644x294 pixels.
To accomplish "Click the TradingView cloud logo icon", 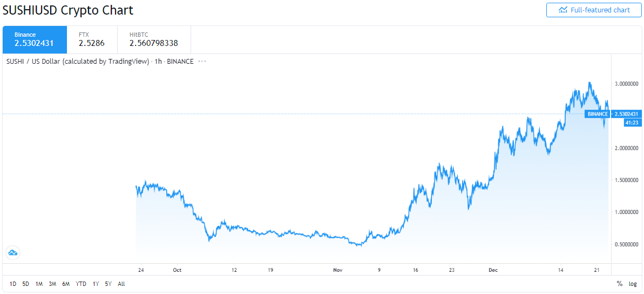I will coord(12,252).
